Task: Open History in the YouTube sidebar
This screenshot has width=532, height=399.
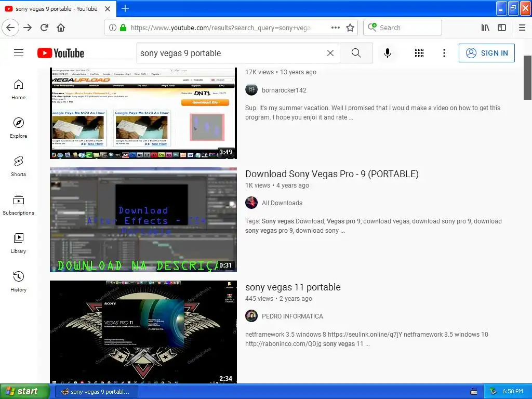Action: (18, 282)
